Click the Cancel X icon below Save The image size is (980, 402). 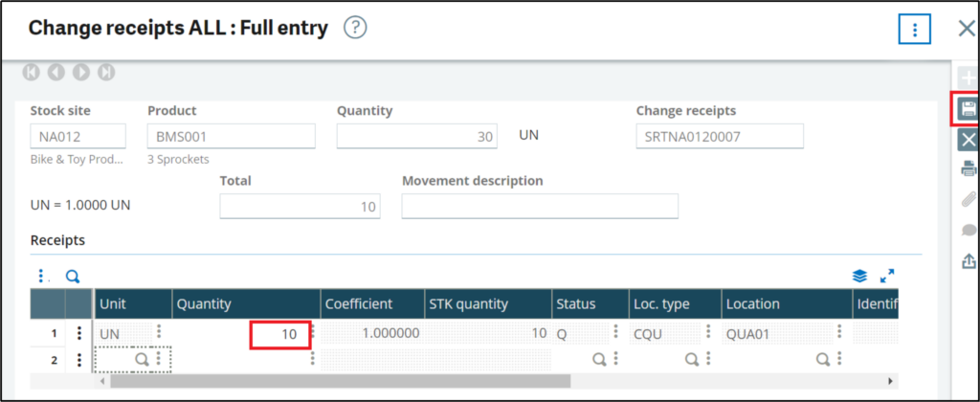coord(968,140)
